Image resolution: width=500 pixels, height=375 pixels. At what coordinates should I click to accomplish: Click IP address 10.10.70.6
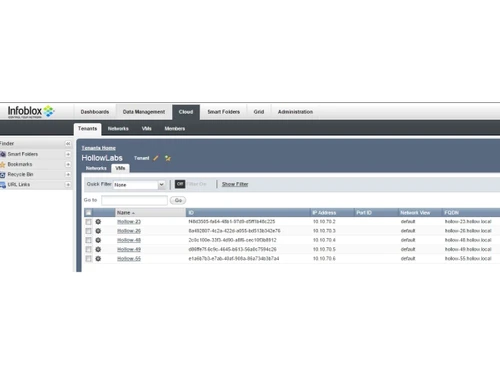pos(324,259)
